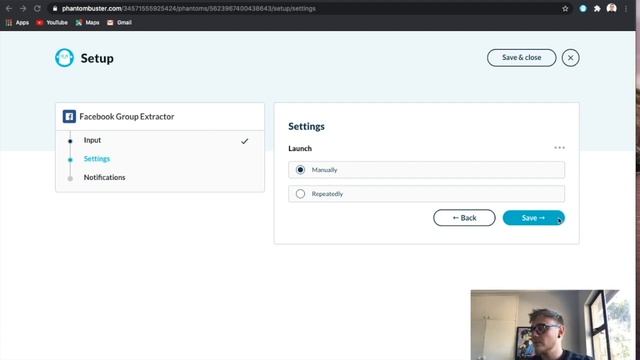Open the Apps bookmark shortcut
This screenshot has width=640, height=360.
(17, 22)
